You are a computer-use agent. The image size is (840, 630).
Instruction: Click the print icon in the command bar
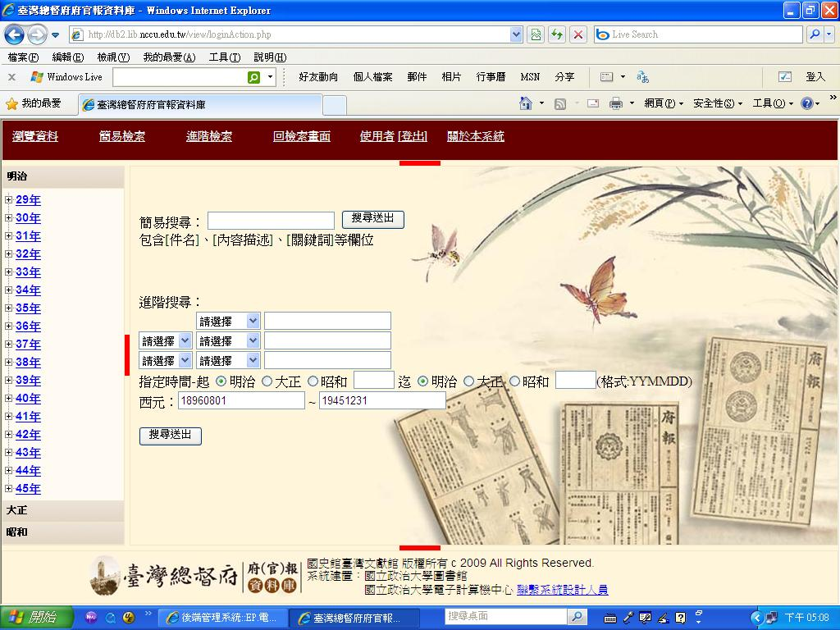[x=614, y=103]
